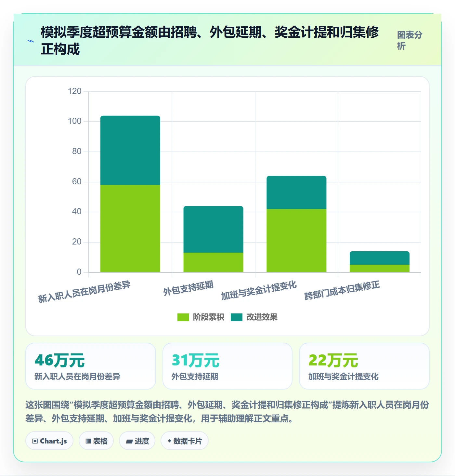Click the 跨部门成本归集修正 x-axis label

pyautogui.click(x=342, y=290)
